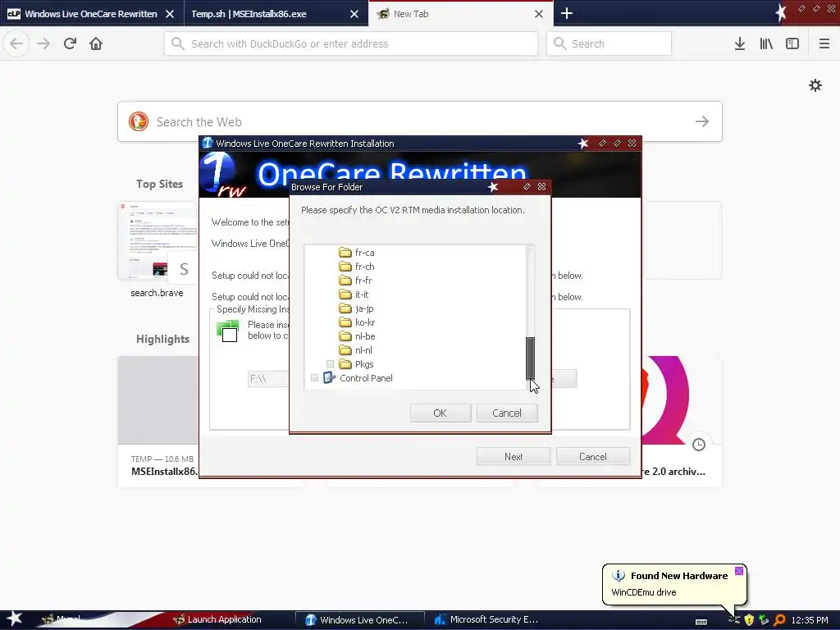Close the Temp.sh browser tab
This screenshot has width=840, height=630.
tap(354, 14)
